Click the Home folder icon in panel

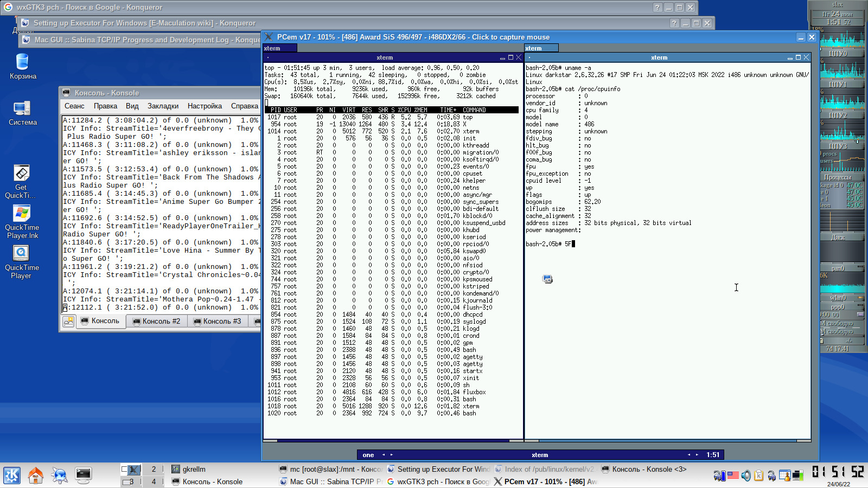click(36, 476)
